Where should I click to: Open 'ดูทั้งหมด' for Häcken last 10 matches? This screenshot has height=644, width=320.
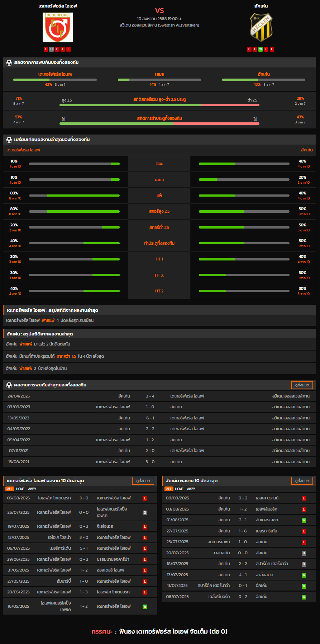[x=302, y=481]
